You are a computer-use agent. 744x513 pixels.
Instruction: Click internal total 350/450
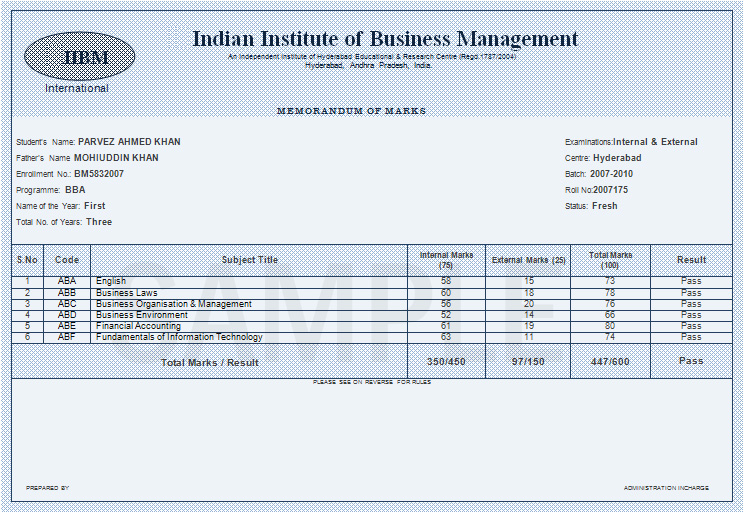coord(446,362)
